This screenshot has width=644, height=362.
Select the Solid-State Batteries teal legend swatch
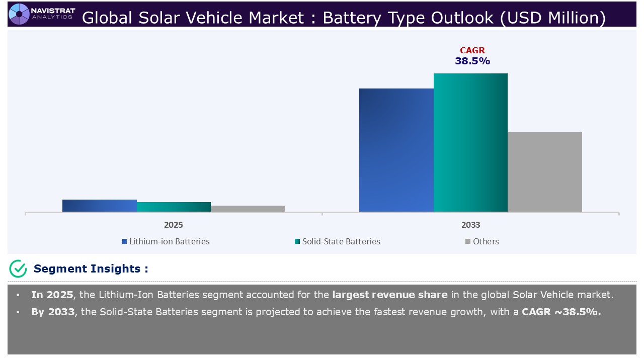[297, 242]
